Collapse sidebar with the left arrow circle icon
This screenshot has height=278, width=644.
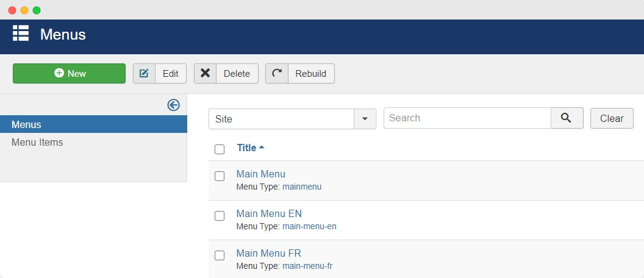click(x=173, y=105)
